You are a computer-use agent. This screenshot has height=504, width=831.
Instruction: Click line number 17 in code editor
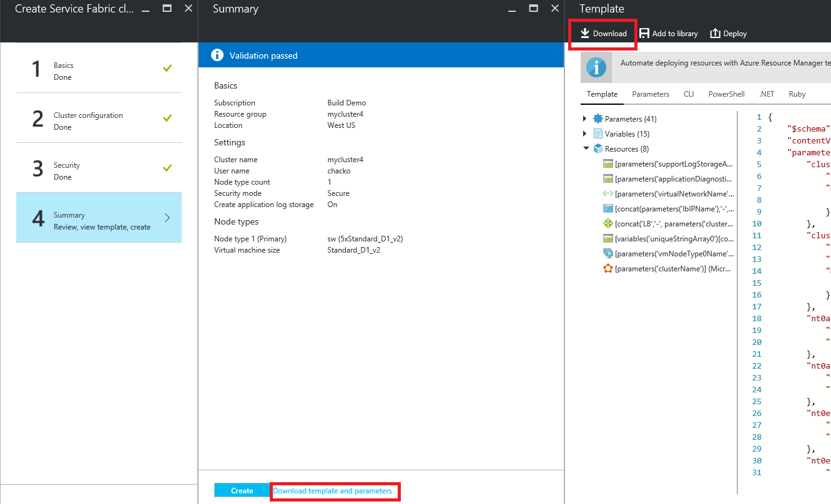click(757, 307)
